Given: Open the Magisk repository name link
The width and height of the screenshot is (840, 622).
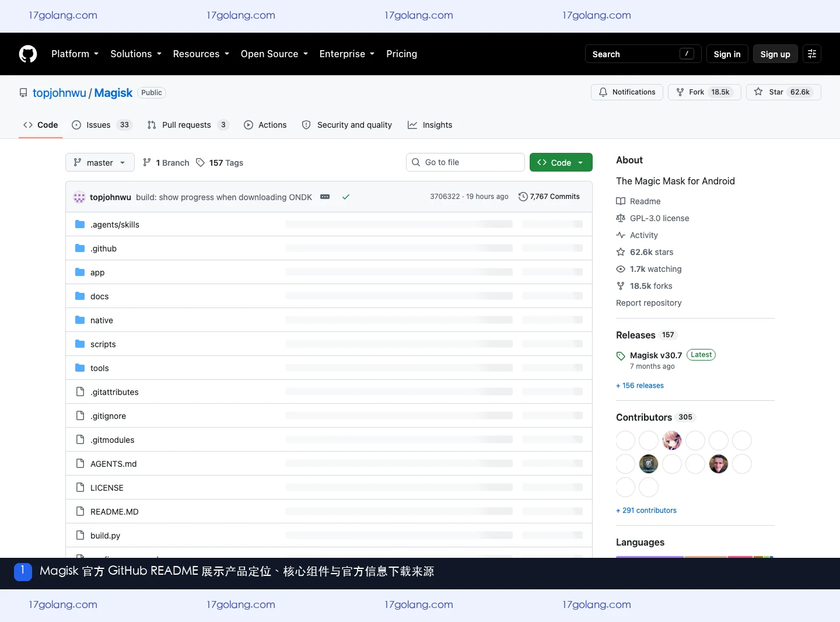Looking at the screenshot, I should 113,93.
